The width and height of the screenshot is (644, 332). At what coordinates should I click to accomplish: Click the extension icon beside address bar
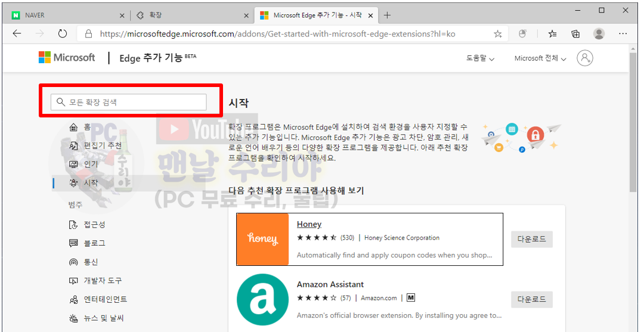[x=522, y=33]
